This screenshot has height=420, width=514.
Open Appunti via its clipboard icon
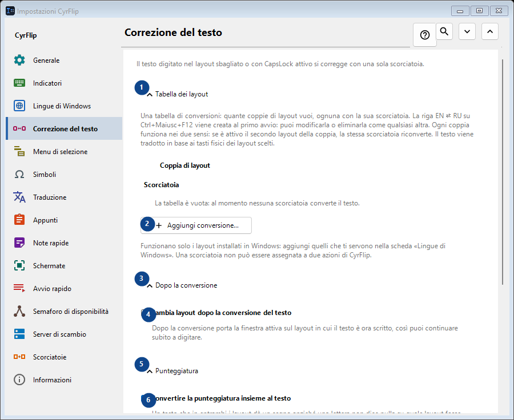point(19,220)
